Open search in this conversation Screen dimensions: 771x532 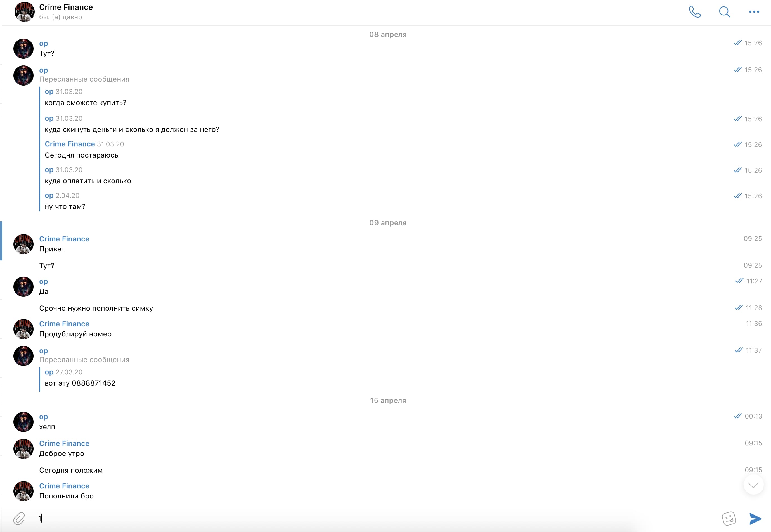coord(724,12)
